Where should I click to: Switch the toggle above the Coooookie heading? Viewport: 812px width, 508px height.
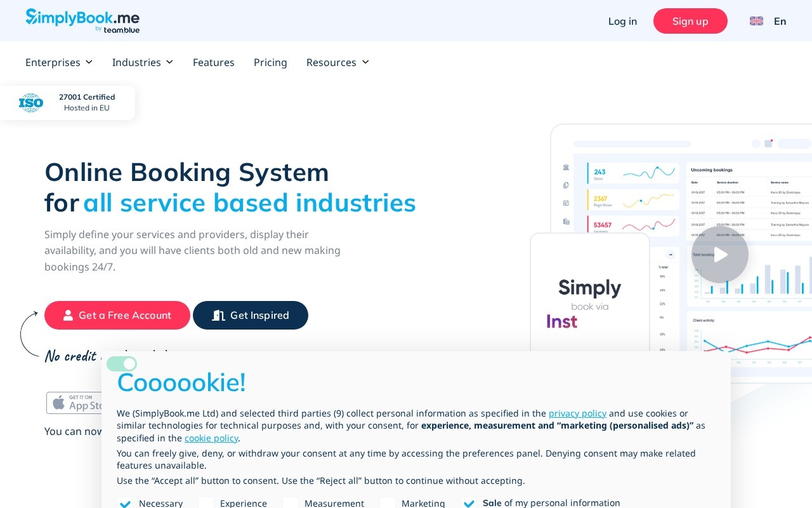click(x=122, y=364)
